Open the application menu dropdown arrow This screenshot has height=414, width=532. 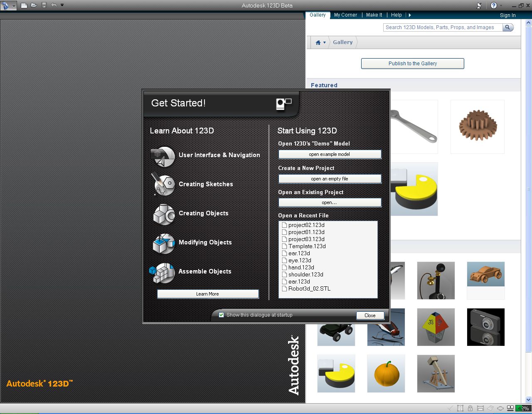pyautogui.click(x=14, y=6)
